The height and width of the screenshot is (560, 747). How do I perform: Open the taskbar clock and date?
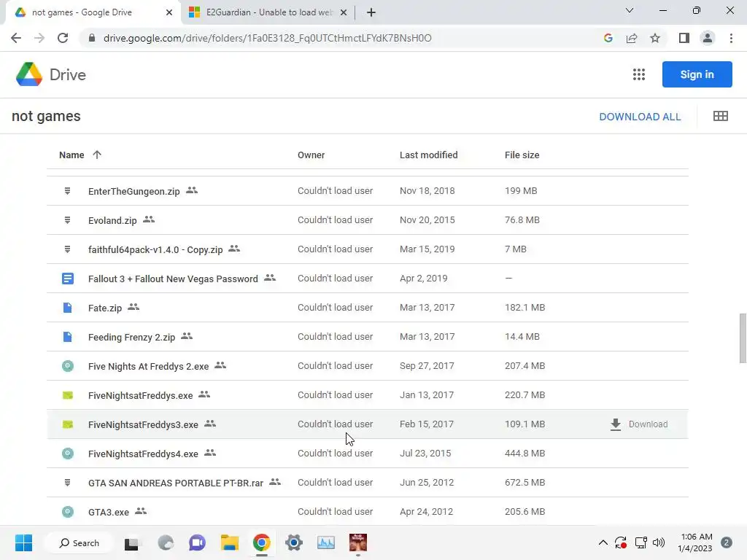pos(695,542)
